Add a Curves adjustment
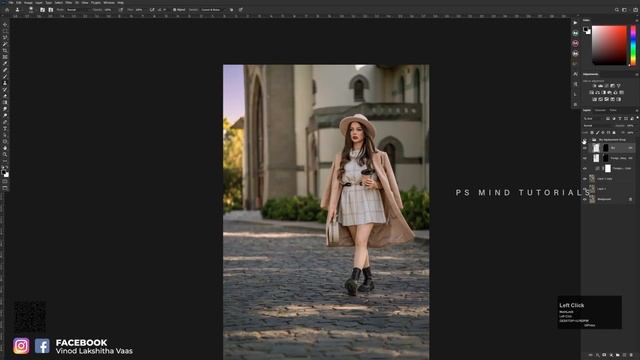The height and width of the screenshot is (360, 640). coord(607,85)
